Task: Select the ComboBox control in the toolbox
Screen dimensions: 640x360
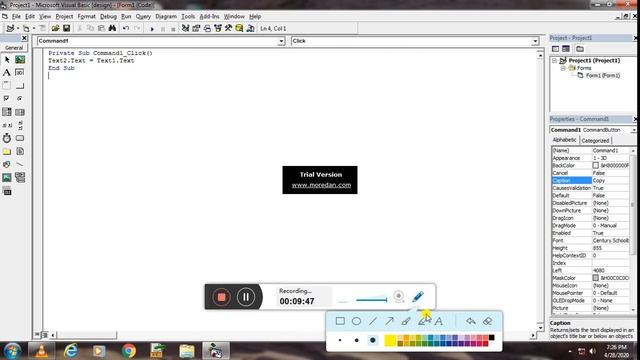Action: click(7, 112)
